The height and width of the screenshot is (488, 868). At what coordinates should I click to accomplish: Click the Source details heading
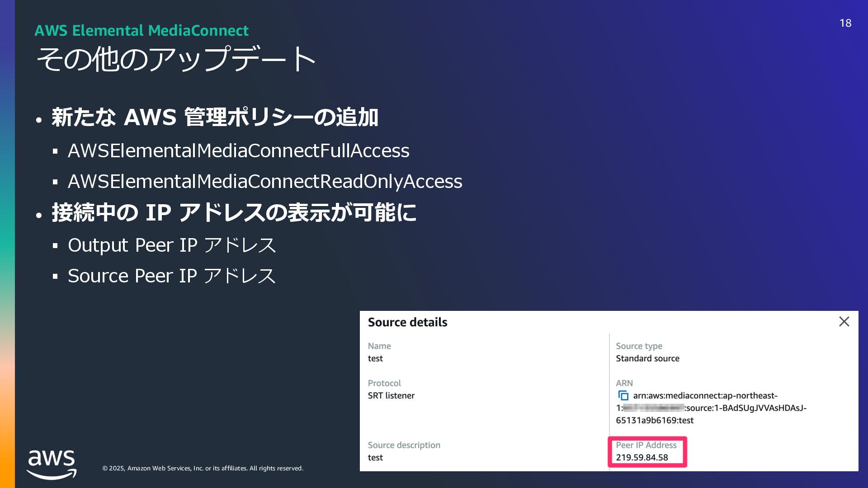(x=407, y=322)
